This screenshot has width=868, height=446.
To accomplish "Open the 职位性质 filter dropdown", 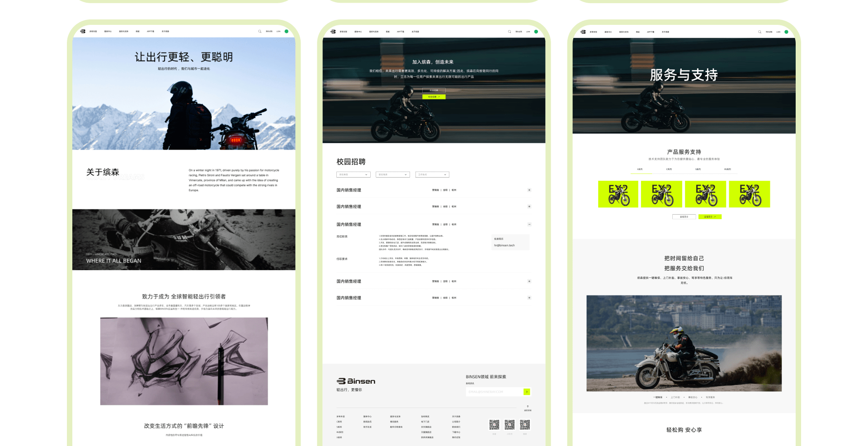I will coord(393,174).
